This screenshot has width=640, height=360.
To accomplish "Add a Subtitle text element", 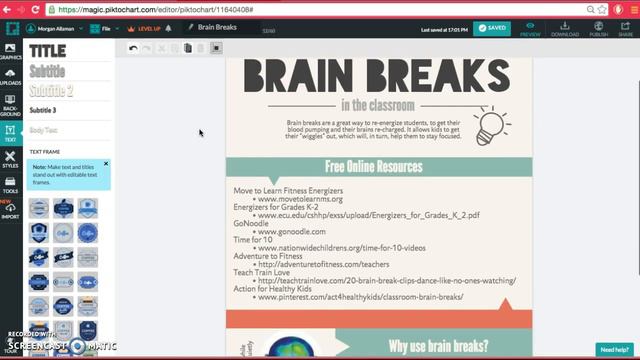I will 47,71.
